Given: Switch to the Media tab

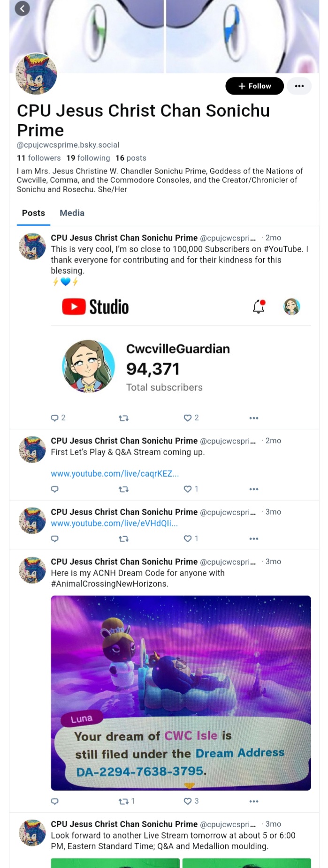Looking at the screenshot, I should [72, 213].
